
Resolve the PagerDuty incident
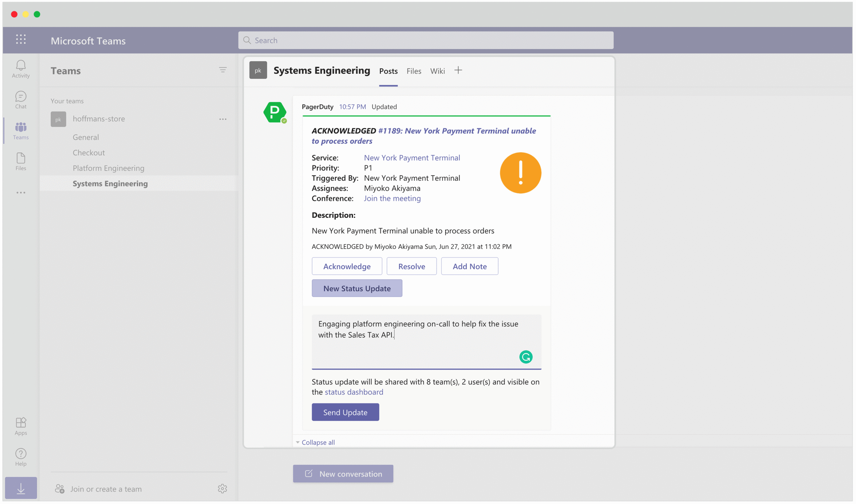point(411,266)
